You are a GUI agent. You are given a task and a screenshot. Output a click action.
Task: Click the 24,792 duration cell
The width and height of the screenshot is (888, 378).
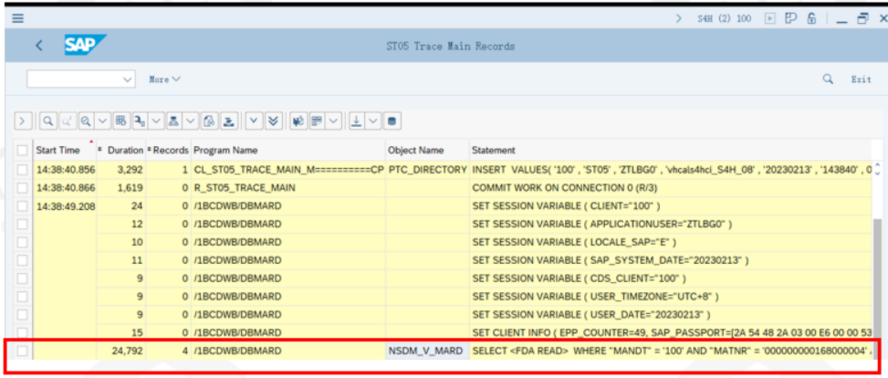click(121, 351)
